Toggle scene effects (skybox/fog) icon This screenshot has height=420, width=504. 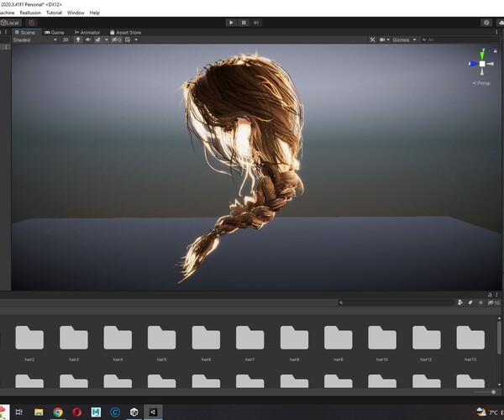pyautogui.click(x=97, y=39)
